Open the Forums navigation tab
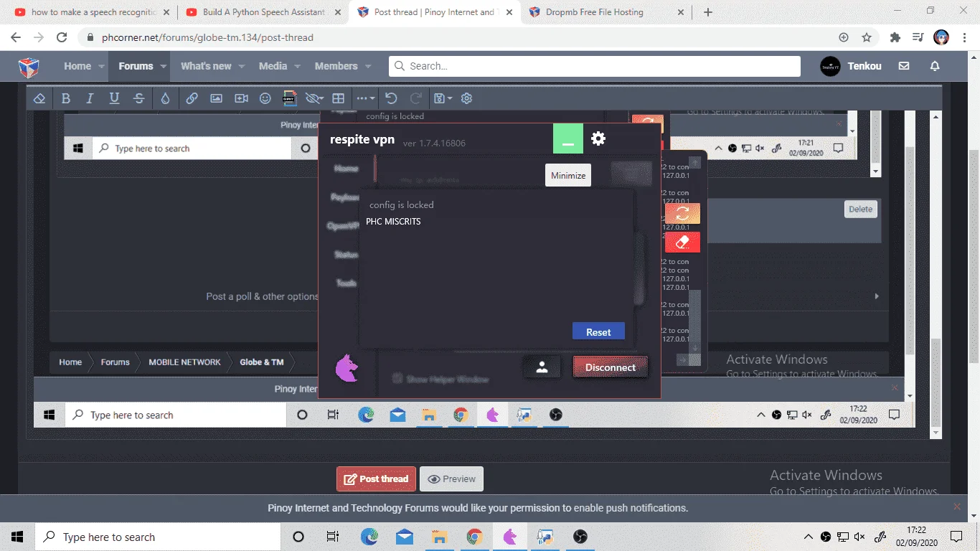980x551 pixels. click(x=136, y=66)
